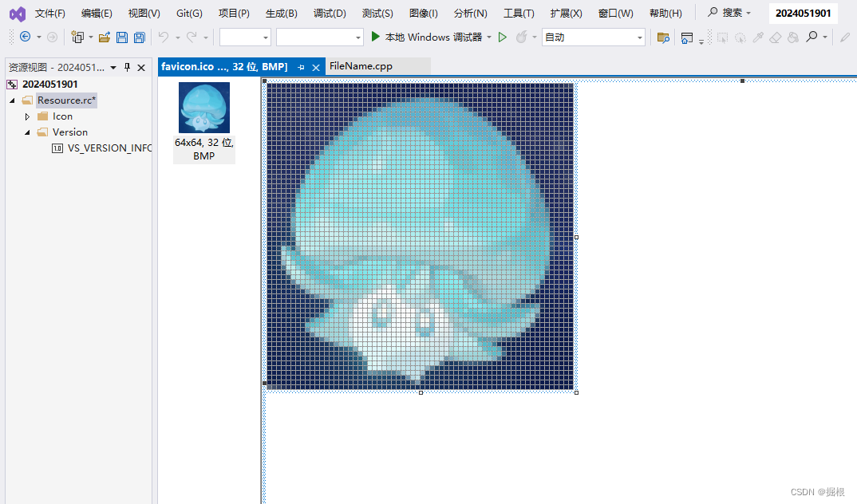Open the 自动 combo box
Screen dimensions: 857x504
point(594,37)
